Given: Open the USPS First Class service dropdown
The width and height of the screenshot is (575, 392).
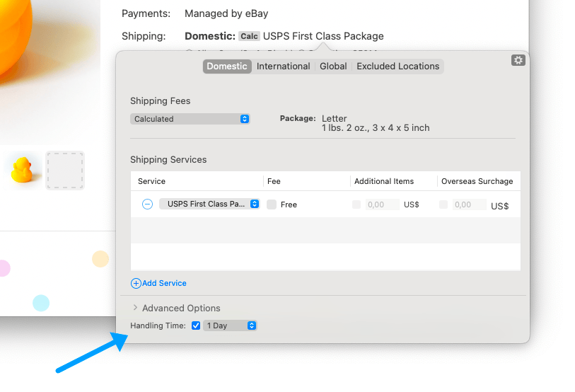Looking at the screenshot, I should click(209, 204).
